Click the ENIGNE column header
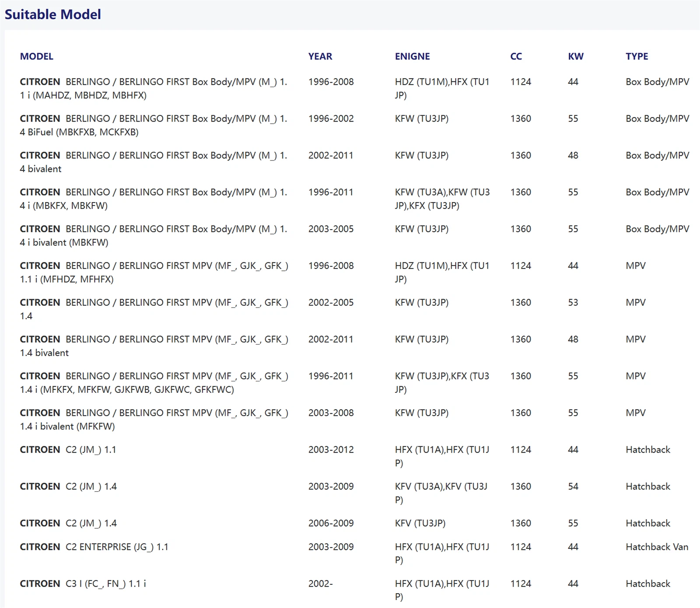Viewport: 700px width, 608px height. click(412, 56)
